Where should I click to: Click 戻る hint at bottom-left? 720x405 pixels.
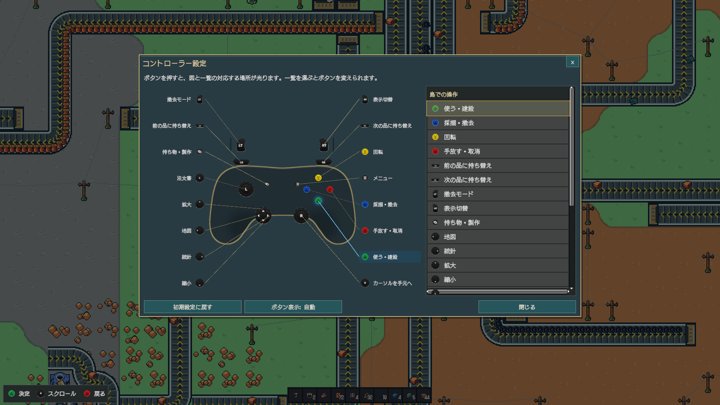(x=95, y=394)
